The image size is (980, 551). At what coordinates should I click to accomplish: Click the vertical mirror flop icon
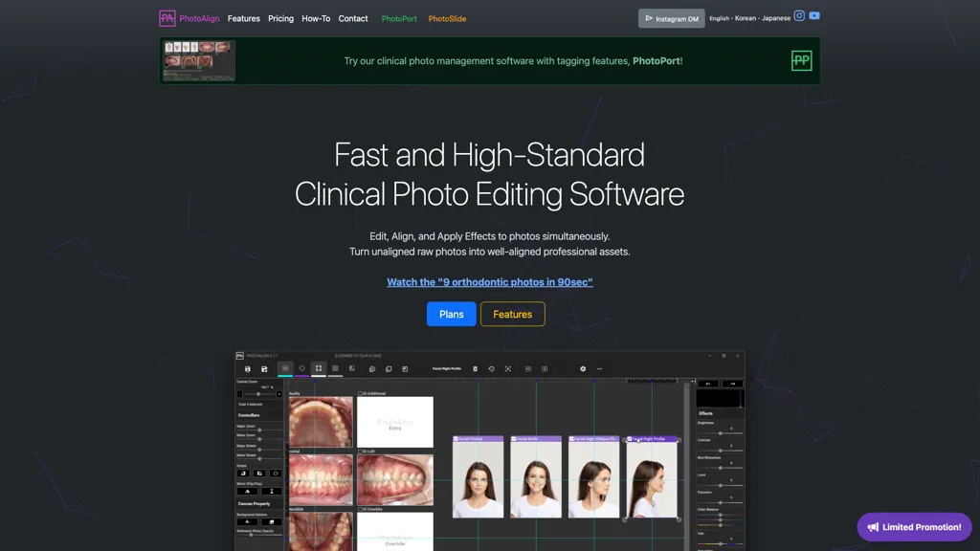[x=271, y=491]
